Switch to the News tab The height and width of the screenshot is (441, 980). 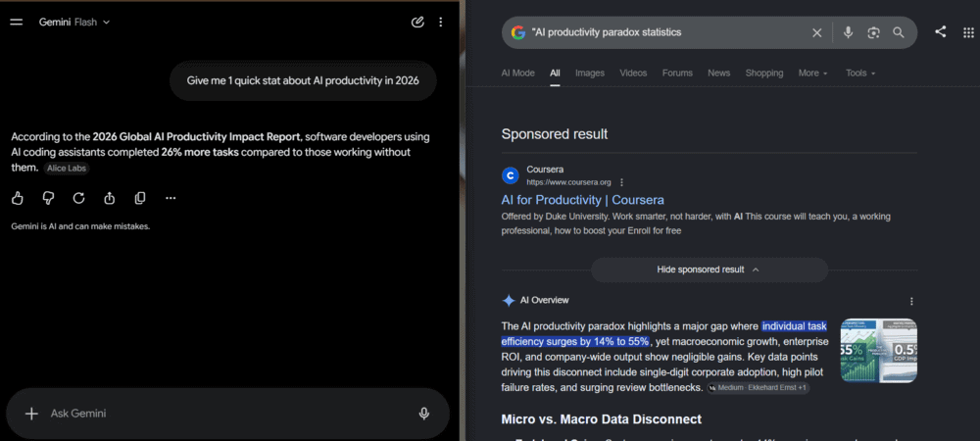pyautogui.click(x=718, y=73)
